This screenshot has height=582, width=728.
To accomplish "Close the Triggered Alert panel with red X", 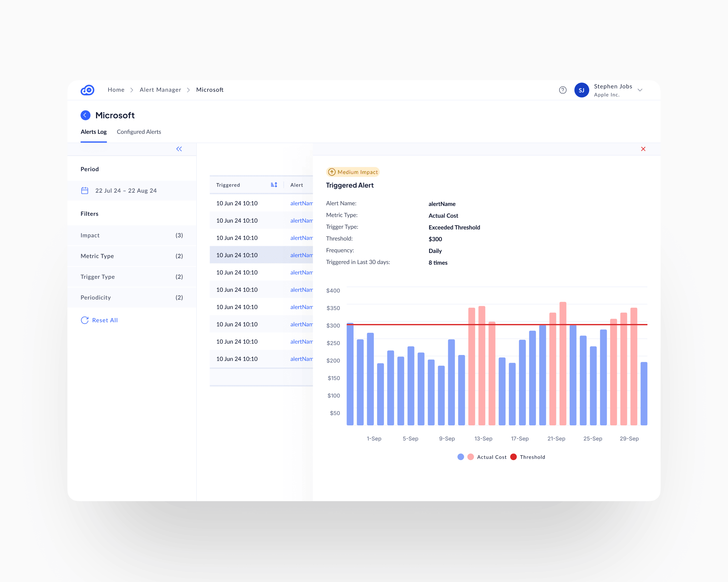I will [643, 149].
